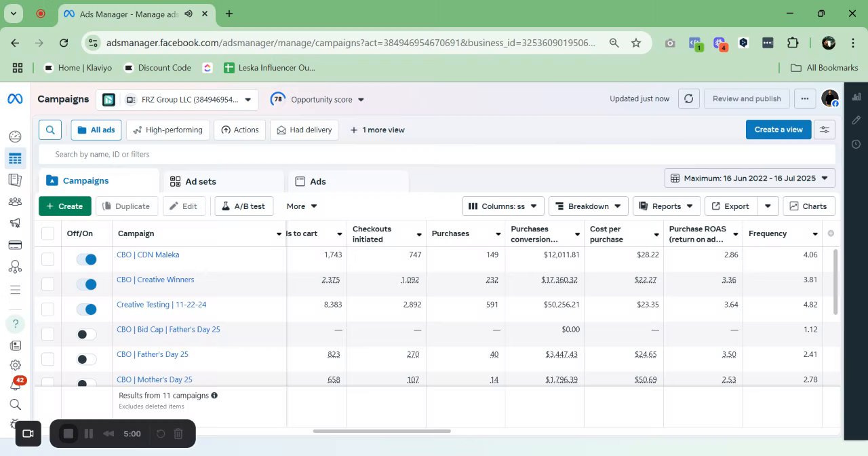Stop the screen recording
This screenshot has height=456, width=868.
[68, 434]
